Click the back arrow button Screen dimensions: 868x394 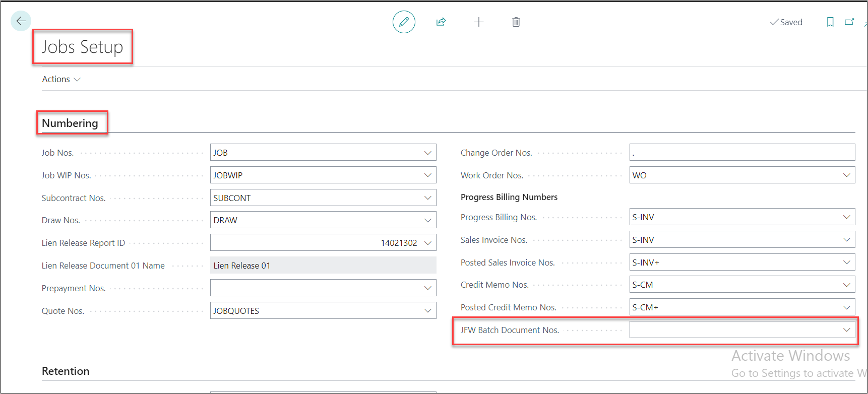coord(21,21)
